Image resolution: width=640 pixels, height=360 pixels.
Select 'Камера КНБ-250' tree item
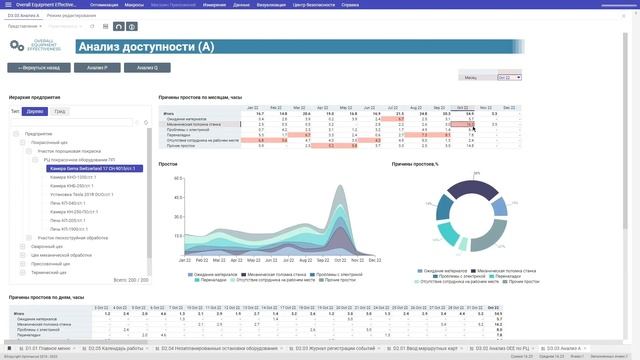pos(72,186)
